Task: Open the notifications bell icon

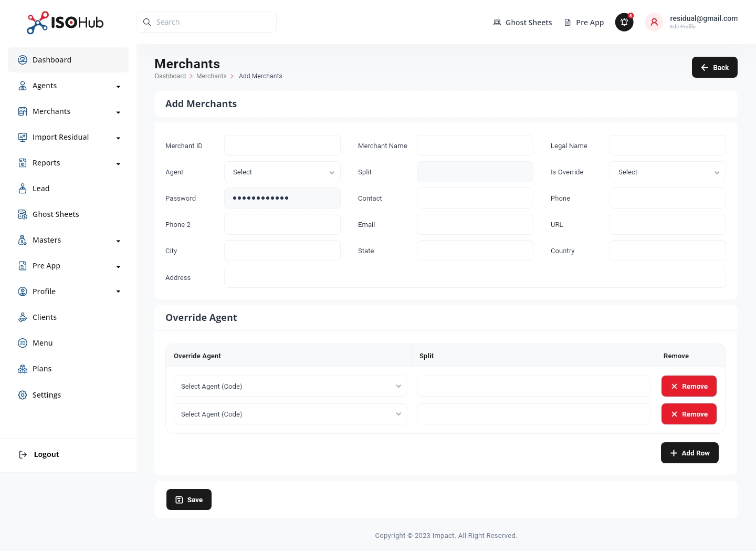Action: [x=624, y=22]
